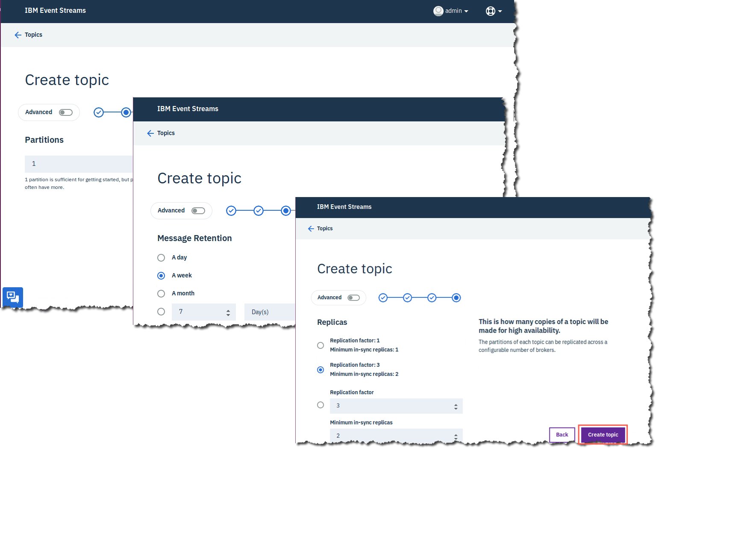Select the second completed step in Replicas window
Image resolution: width=756 pixels, height=542 pixels.
click(408, 298)
